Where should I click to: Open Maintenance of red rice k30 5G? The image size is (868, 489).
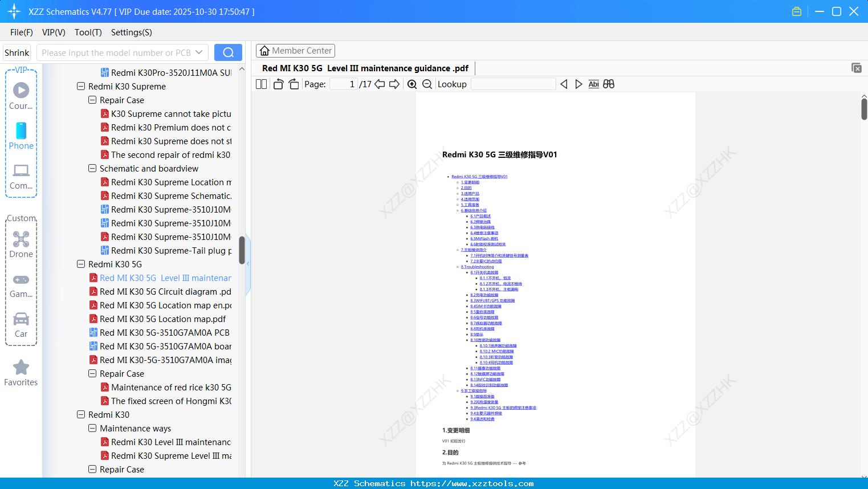coord(166,388)
